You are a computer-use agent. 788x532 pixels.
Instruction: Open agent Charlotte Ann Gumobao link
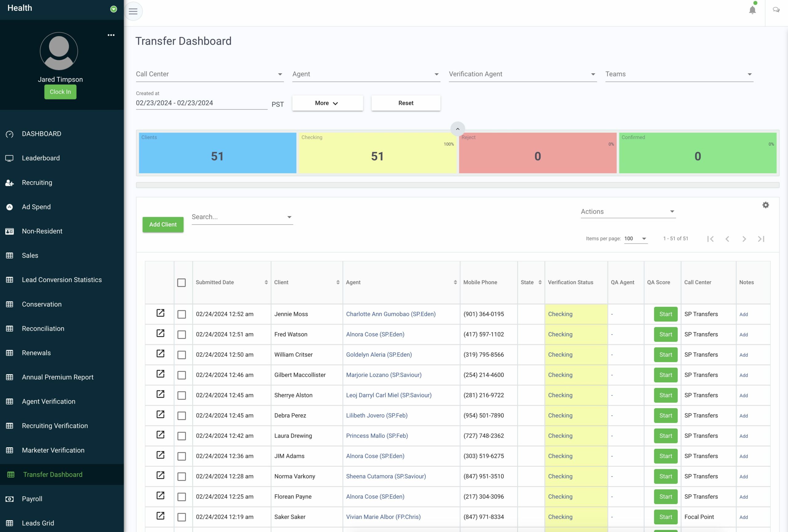[x=391, y=314]
